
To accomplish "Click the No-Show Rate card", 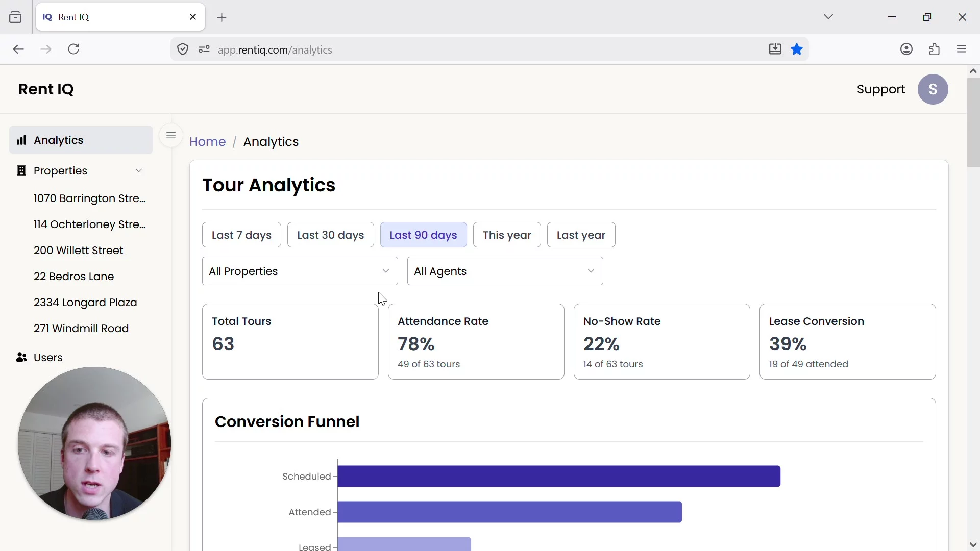I will tap(662, 342).
